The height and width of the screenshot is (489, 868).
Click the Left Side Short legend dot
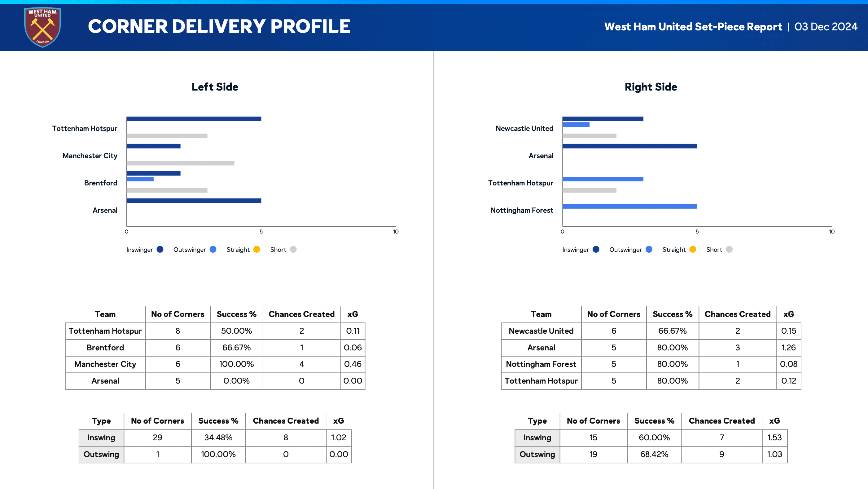click(293, 249)
